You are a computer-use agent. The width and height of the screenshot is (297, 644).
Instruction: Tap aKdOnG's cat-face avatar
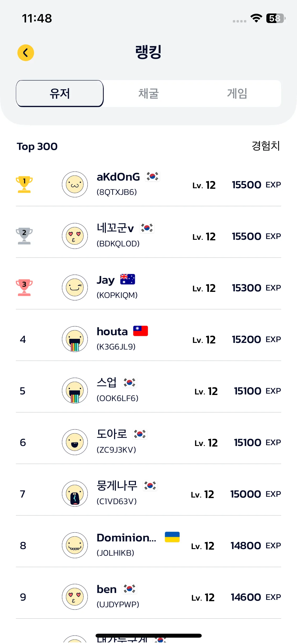point(75,184)
